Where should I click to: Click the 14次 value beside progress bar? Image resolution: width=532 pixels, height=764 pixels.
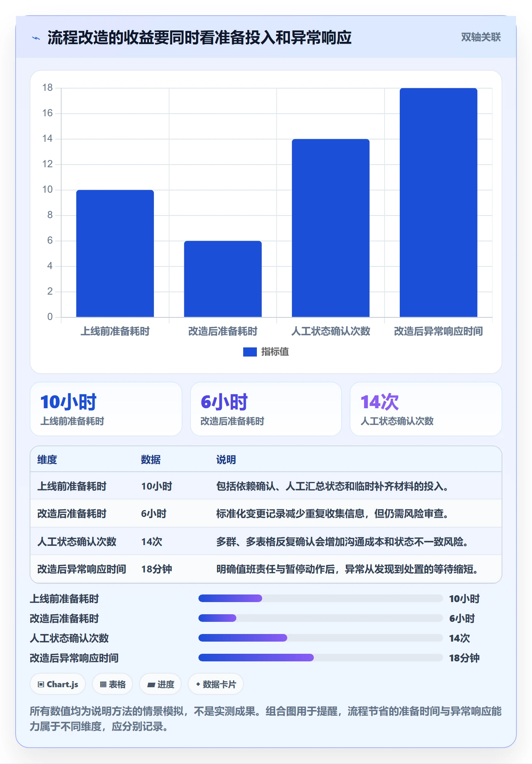[459, 638]
